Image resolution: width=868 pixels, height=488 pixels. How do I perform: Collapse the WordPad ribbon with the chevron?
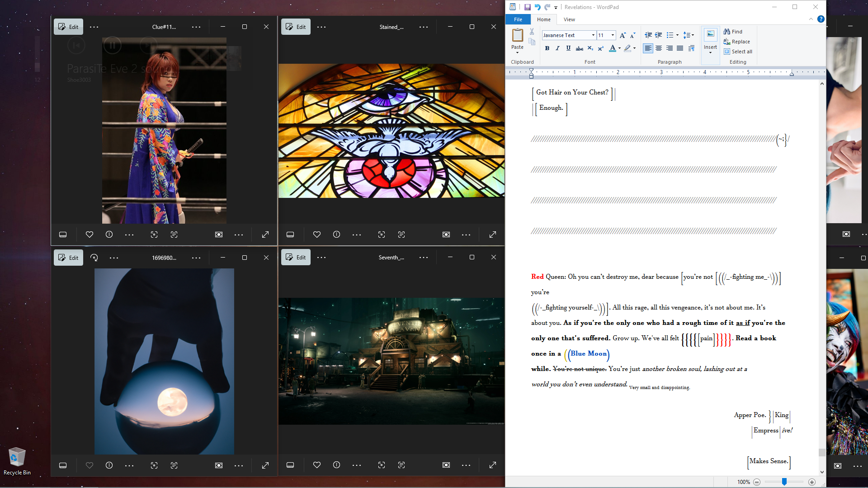(x=811, y=19)
